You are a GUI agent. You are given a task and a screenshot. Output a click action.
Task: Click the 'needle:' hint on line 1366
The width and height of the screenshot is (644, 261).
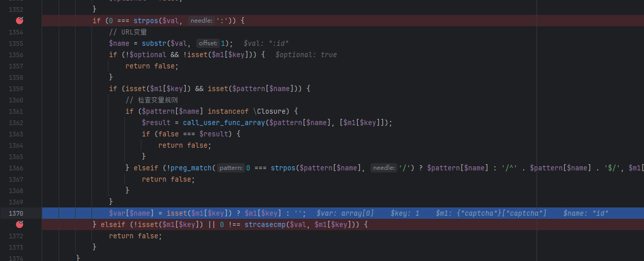(x=384, y=168)
